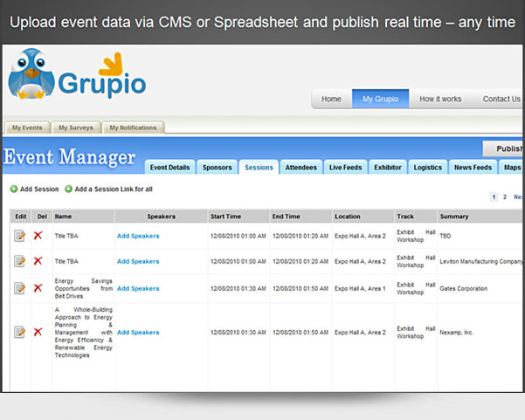The height and width of the screenshot is (420, 525).
Task: Open the Maps tab
Action: point(511,168)
